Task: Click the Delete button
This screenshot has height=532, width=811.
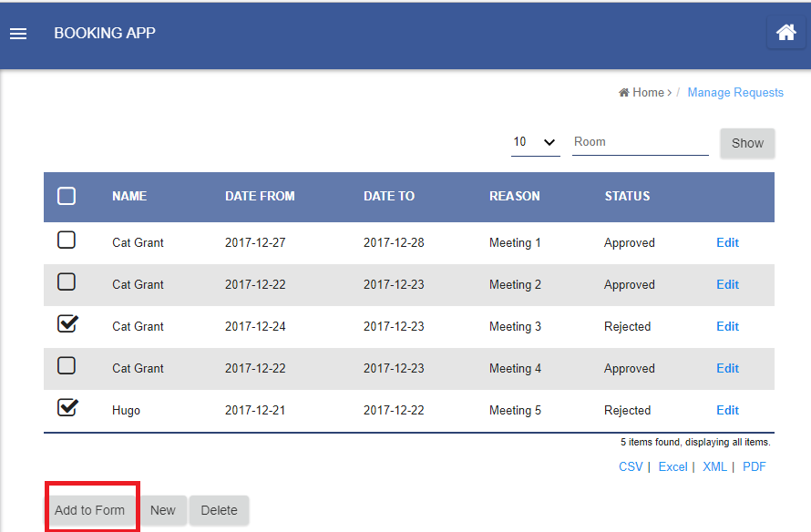Action: pos(219,510)
